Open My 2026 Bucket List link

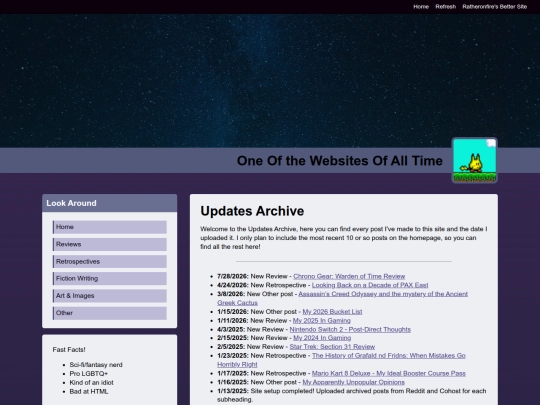[332, 312]
